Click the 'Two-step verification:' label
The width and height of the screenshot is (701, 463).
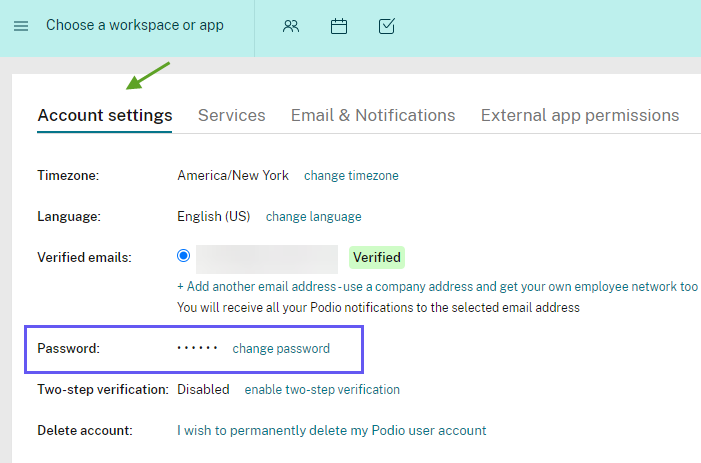[103, 390]
